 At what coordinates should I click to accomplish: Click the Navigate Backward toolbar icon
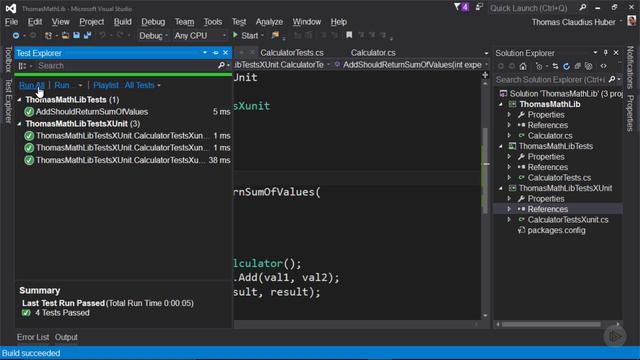[16, 36]
